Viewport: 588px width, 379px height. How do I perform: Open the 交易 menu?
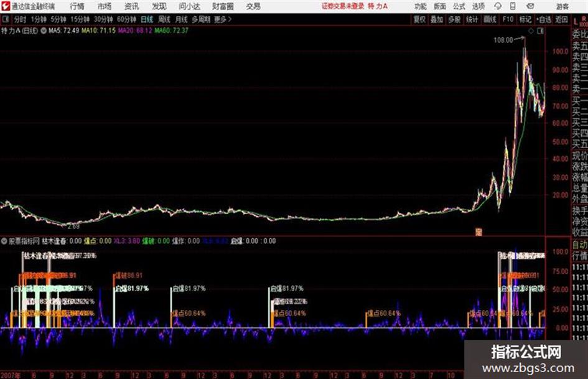pyautogui.click(x=253, y=6)
